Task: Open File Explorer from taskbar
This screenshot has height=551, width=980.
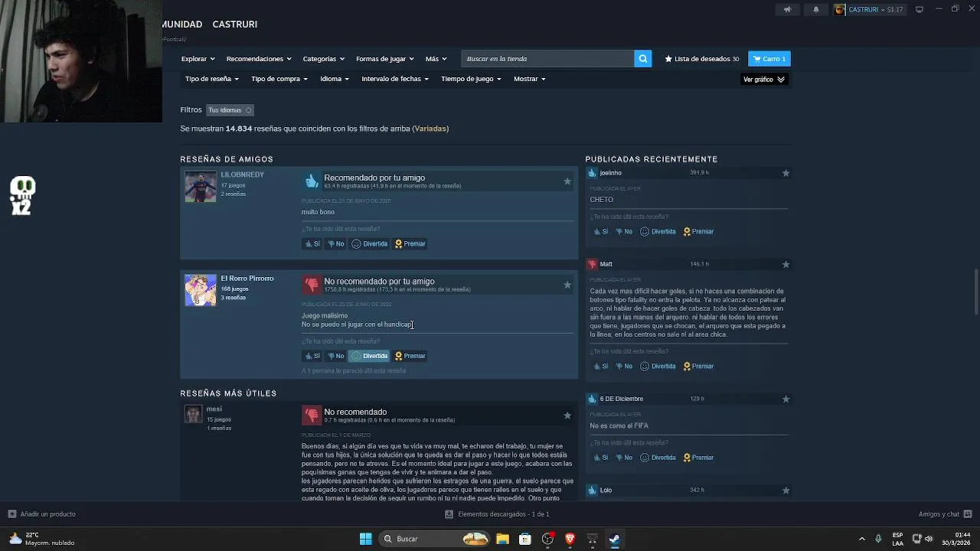Action: [x=502, y=539]
